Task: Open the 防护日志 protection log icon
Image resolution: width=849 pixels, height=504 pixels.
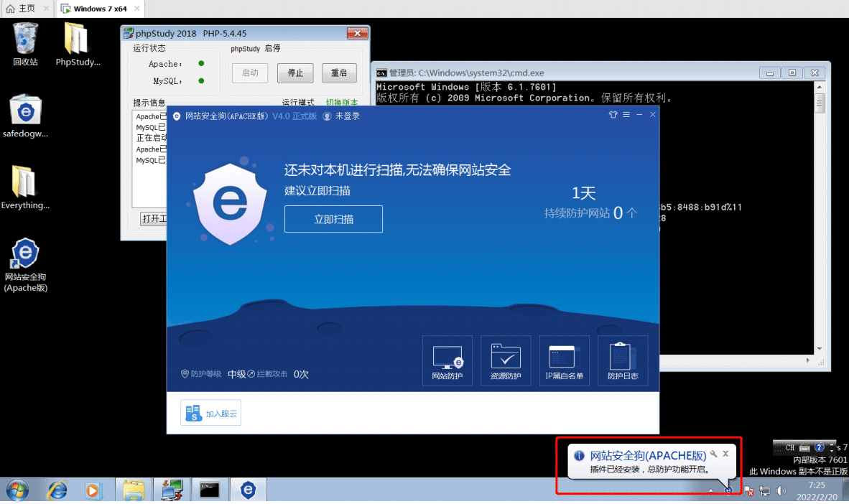Action: [623, 360]
